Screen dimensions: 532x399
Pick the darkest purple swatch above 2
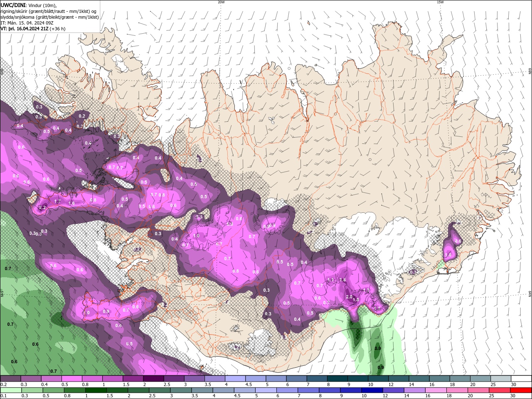click(153, 379)
